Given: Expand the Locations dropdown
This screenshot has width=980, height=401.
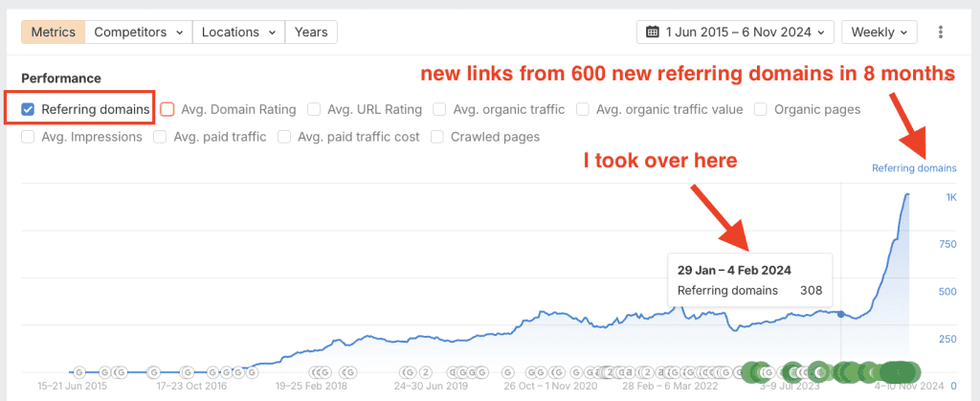Looking at the screenshot, I should click(x=237, y=32).
